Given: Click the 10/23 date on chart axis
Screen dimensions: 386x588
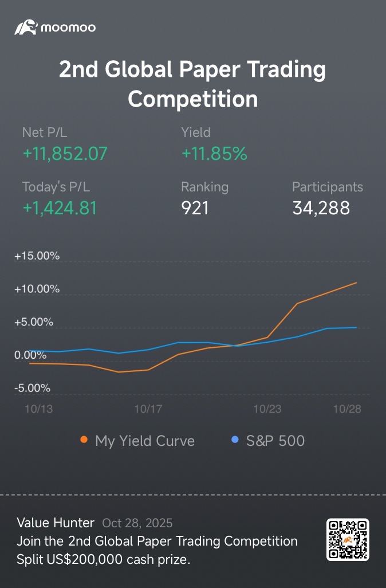Looking at the screenshot, I should pos(267,409).
